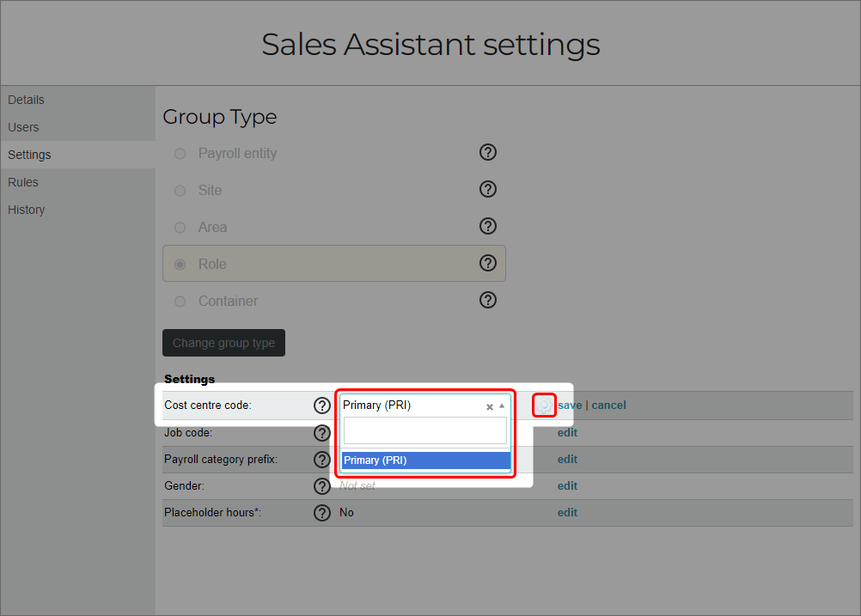View help for the Container group type
The width and height of the screenshot is (861, 616).
[x=487, y=300]
